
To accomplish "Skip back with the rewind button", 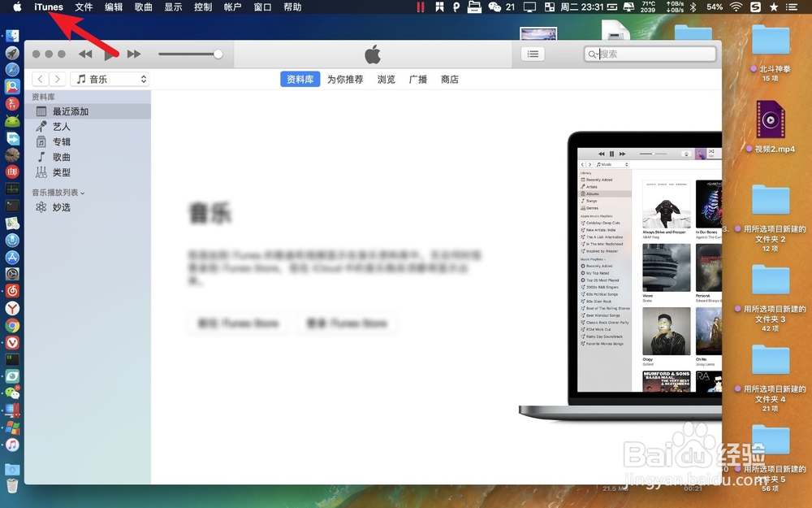I will click(85, 54).
